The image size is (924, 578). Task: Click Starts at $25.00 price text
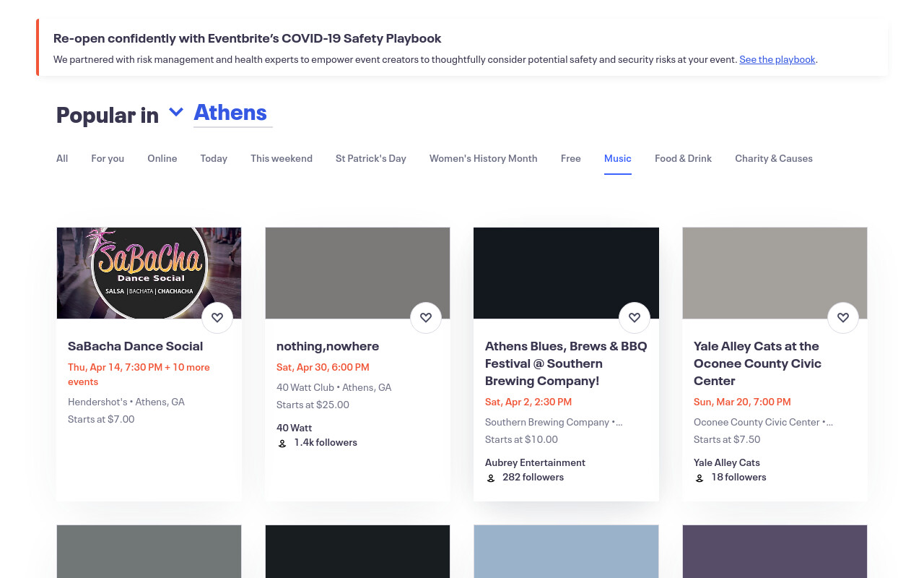[313, 405]
